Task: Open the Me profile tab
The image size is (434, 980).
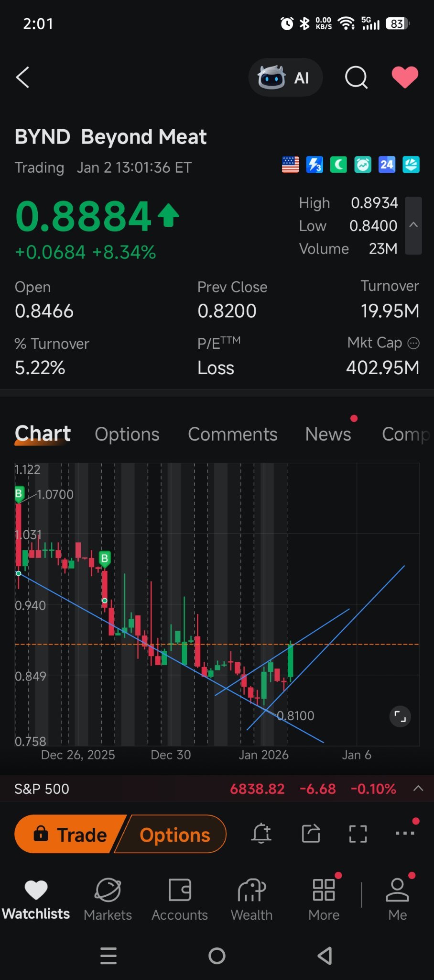Action: point(398,900)
